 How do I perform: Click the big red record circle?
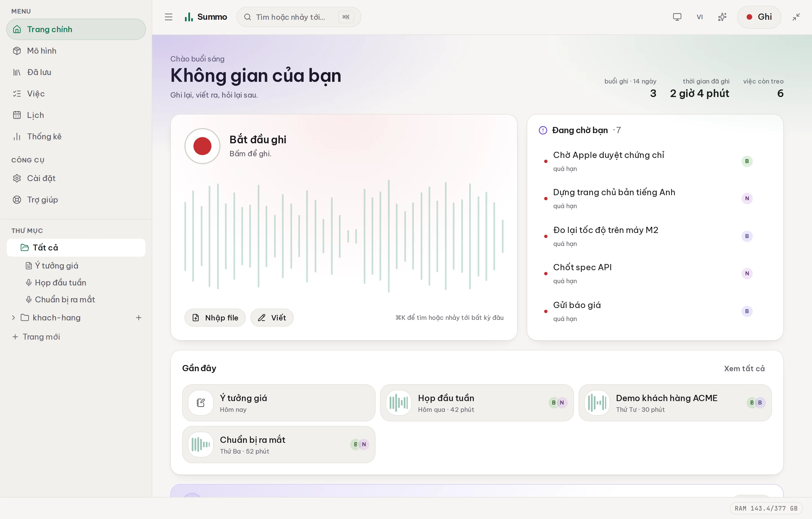tap(202, 146)
